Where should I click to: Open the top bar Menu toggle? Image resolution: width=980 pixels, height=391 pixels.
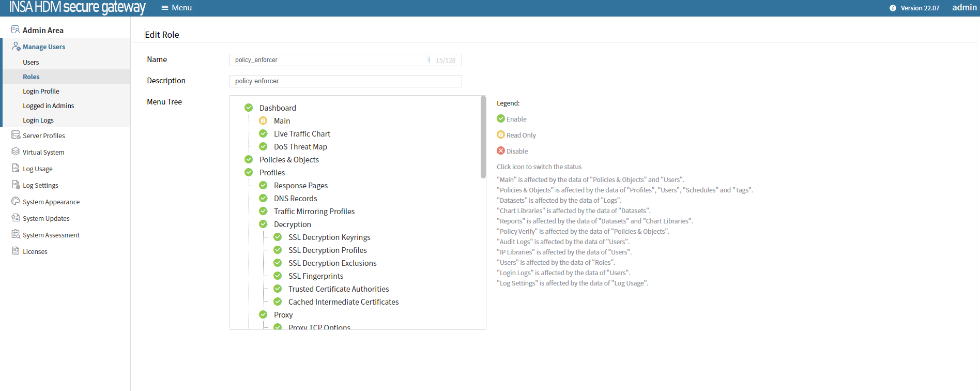tap(176, 8)
